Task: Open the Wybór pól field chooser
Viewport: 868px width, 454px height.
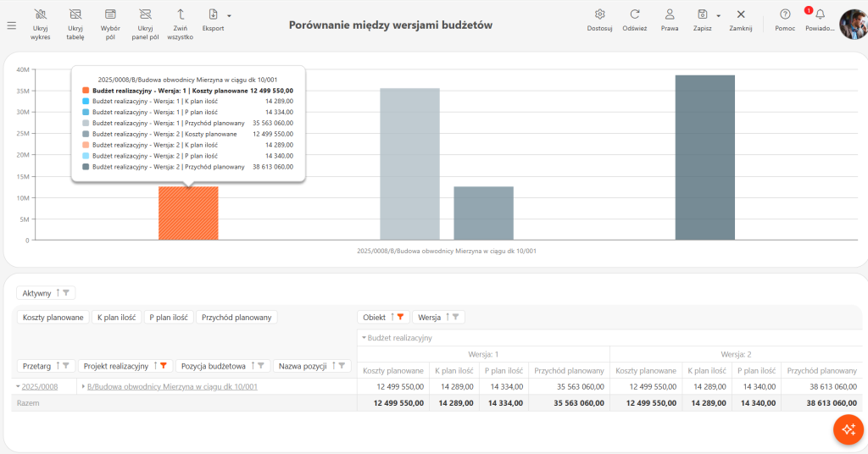Action: pyautogui.click(x=110, y=25)
